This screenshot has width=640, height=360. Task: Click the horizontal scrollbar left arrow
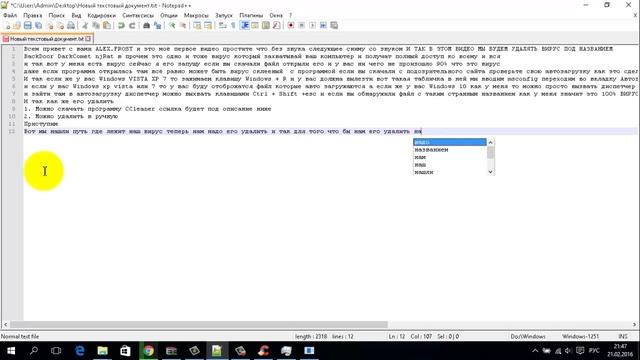[x=5, y=324]
